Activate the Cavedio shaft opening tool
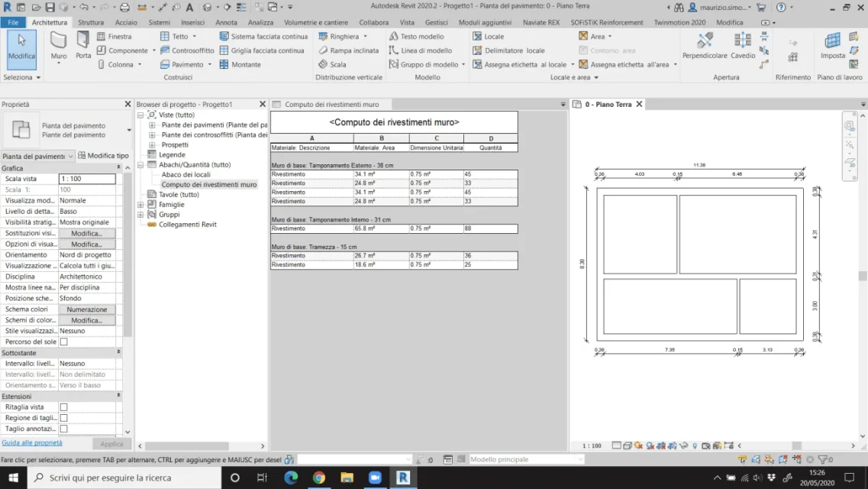868x489 pixels. tap(743, 45)
